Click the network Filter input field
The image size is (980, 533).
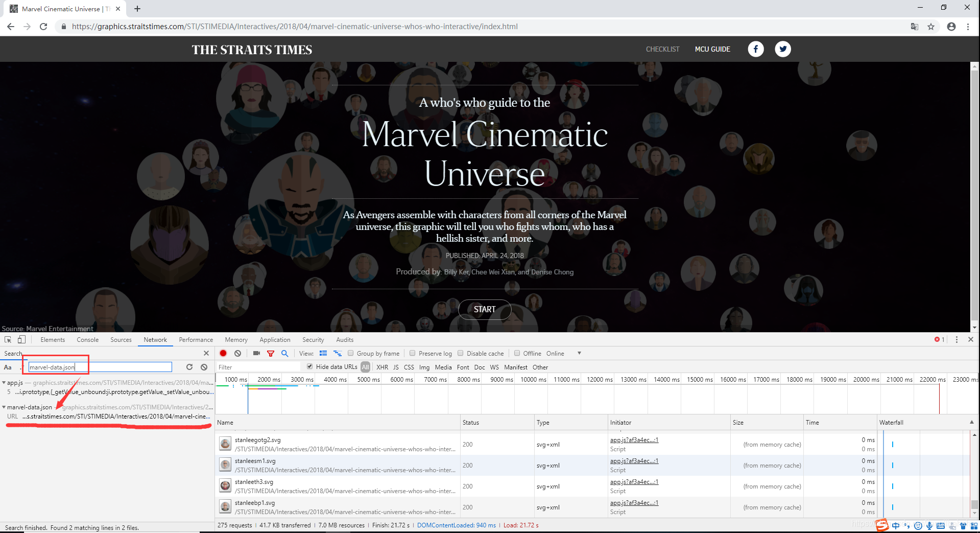pyautogui.click(x=259, y=367)
